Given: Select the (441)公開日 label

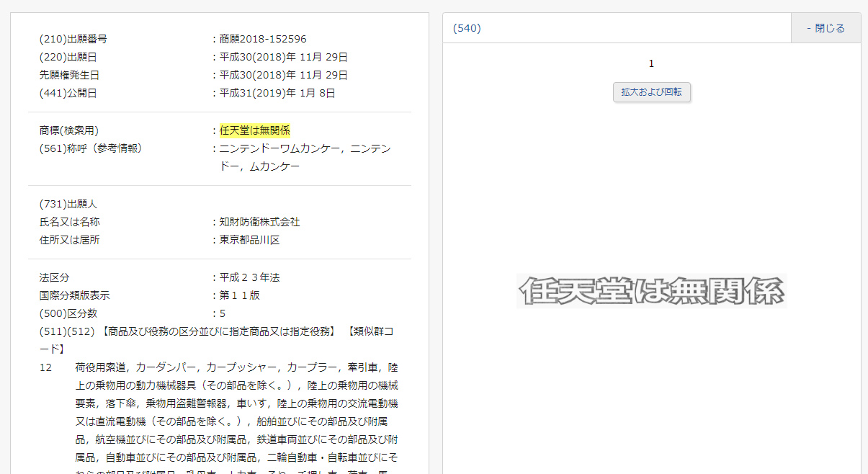Looking at the screenshot, I should (68, 93).
